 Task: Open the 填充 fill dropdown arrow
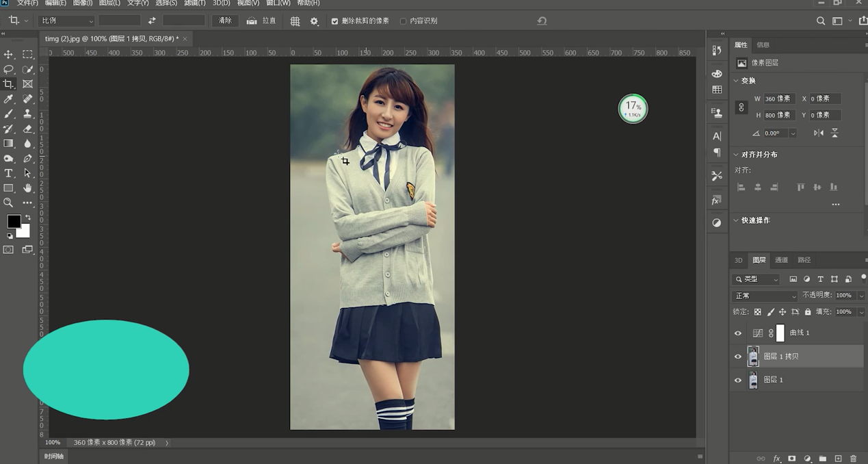click(861, 312)
